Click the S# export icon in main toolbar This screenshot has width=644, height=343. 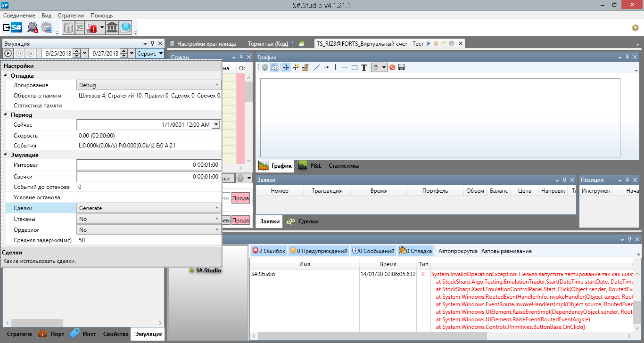tap(13, 27)
